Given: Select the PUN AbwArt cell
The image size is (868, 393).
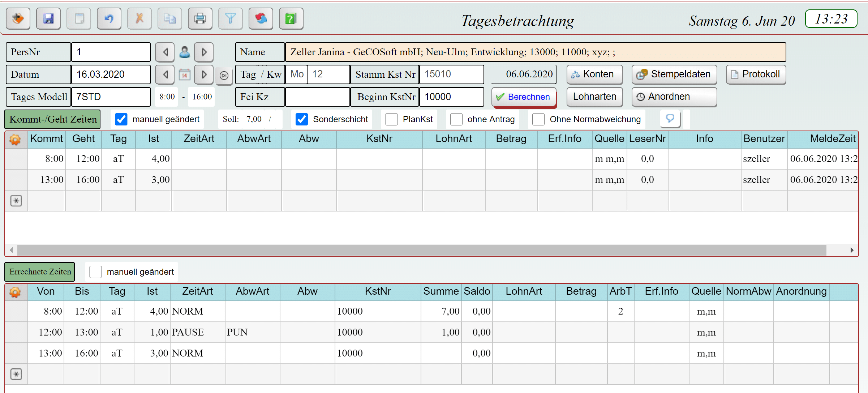Looking at the screenshot, I should pyautogui.click(x=253, y=333).
